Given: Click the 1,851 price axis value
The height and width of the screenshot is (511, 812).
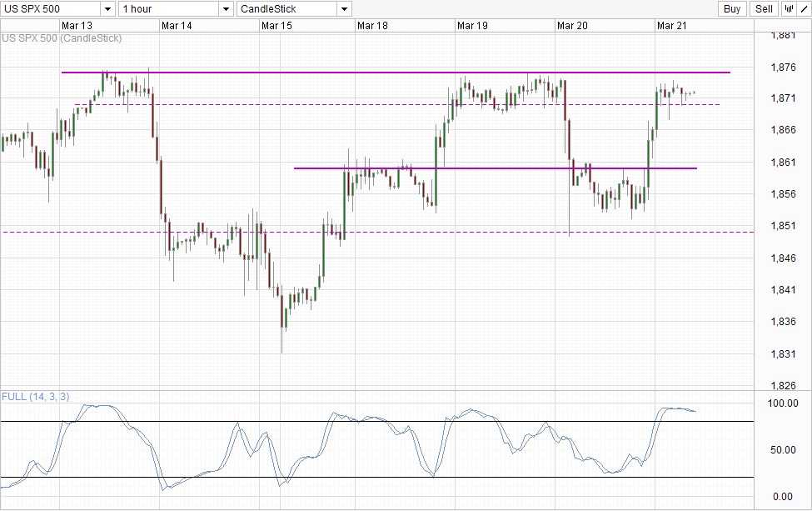Looking at the screenshot, I should pyautogui.click(x=783, y=226).
